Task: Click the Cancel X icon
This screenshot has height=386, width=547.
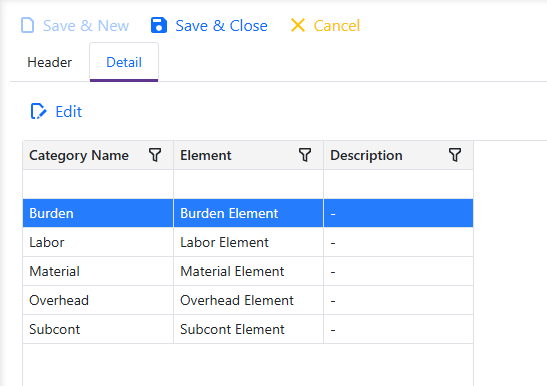Action: (x=298, y=25)
